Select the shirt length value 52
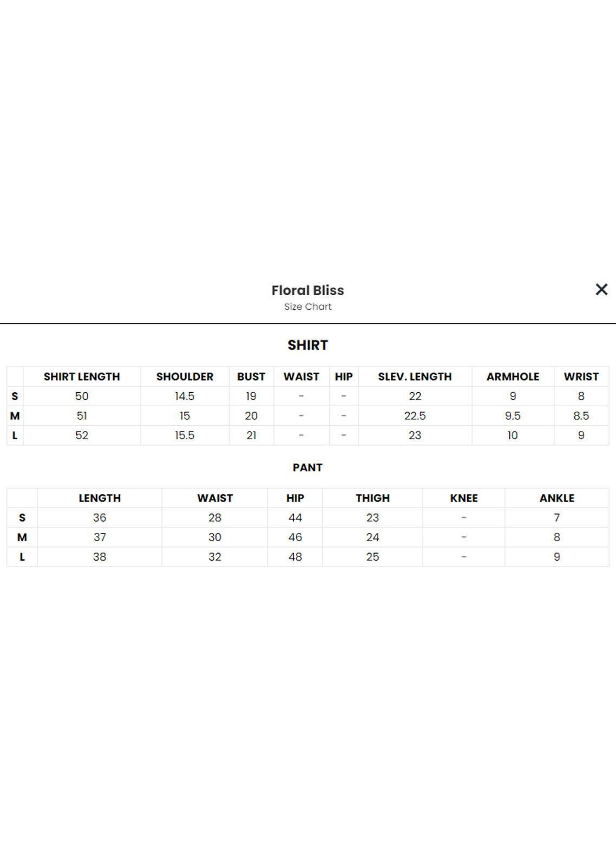Viewport: 616px width, 858px height. pyautogui.click(x=82, y=435)
